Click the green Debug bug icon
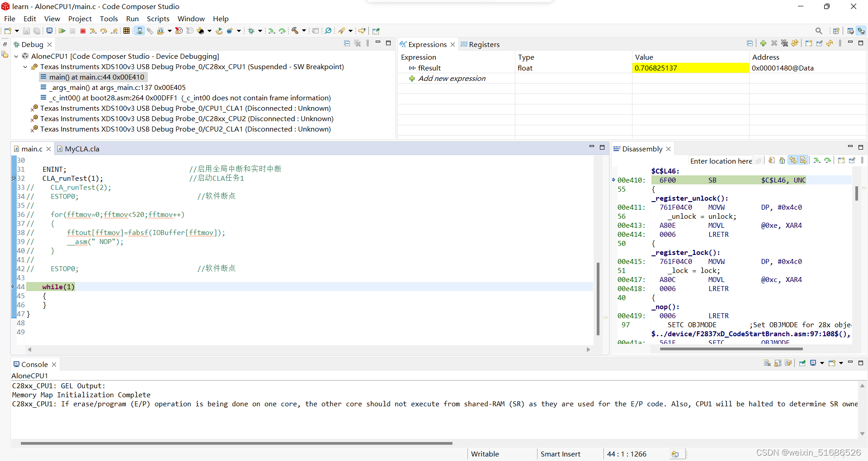 click(x=251, y=31)
